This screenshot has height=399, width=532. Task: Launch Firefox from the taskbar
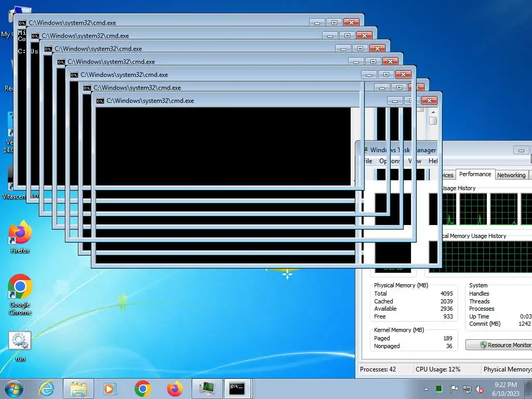click(175, 389)
